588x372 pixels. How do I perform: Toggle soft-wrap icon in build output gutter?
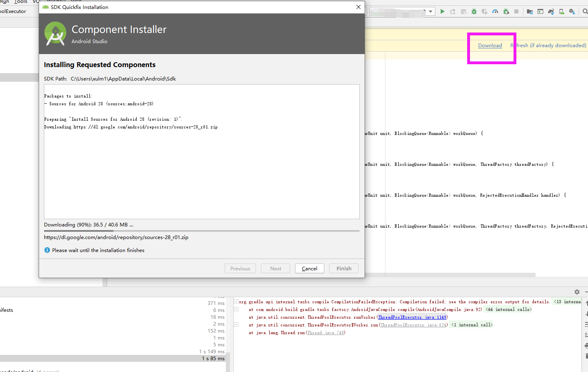click(x=586, y=324)
